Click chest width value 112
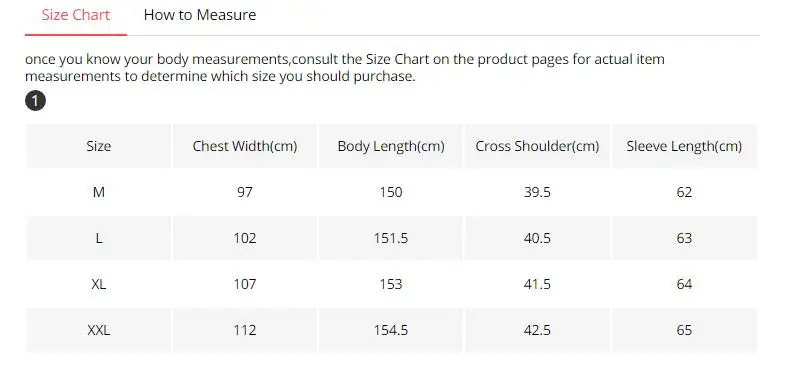 click(x=245, y=330)
